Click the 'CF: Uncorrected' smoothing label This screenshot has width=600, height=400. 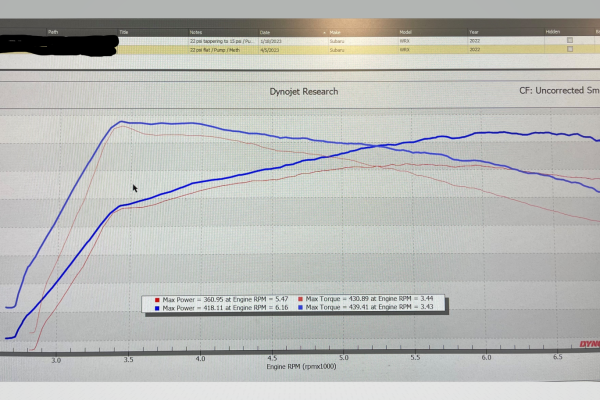559,90
